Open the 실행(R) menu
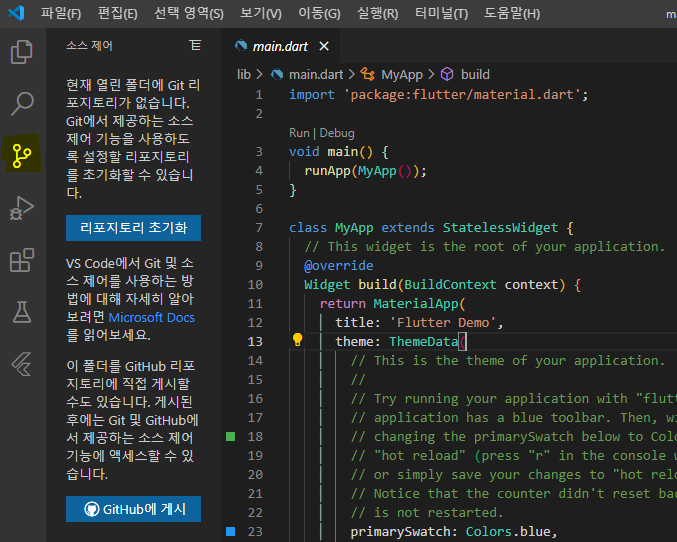 (378, 13)
